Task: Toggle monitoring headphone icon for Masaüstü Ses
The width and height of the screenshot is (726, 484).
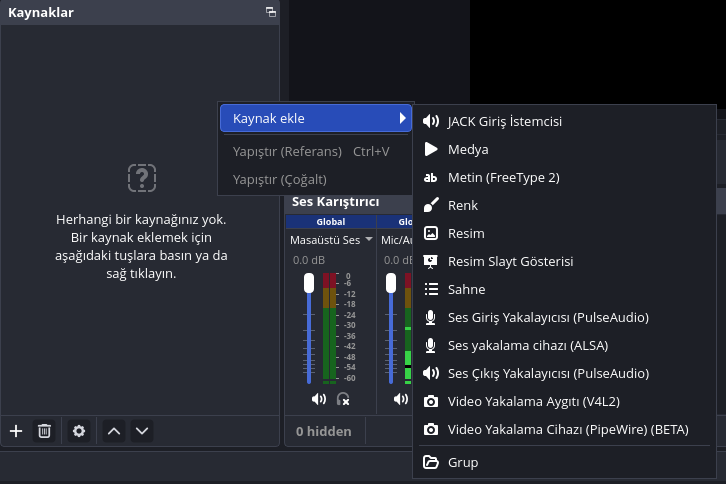Action: 343,399
